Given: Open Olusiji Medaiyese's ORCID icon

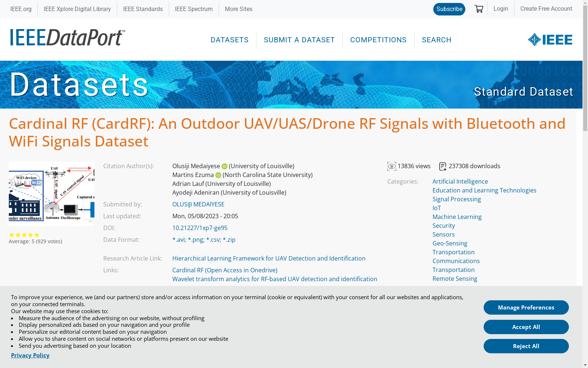Looking at the screenshot, I should [225, 166].
